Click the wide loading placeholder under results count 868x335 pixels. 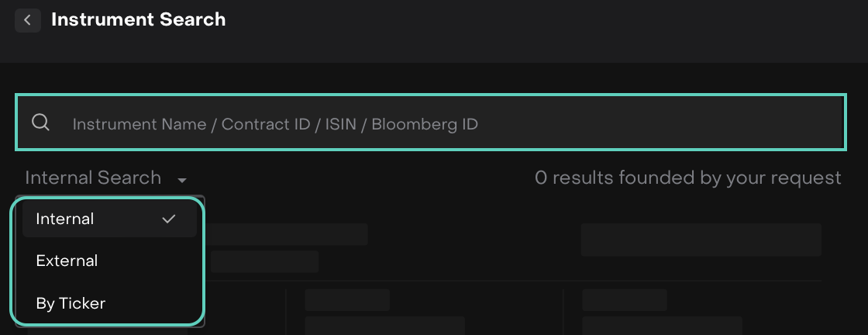point(701,240)
